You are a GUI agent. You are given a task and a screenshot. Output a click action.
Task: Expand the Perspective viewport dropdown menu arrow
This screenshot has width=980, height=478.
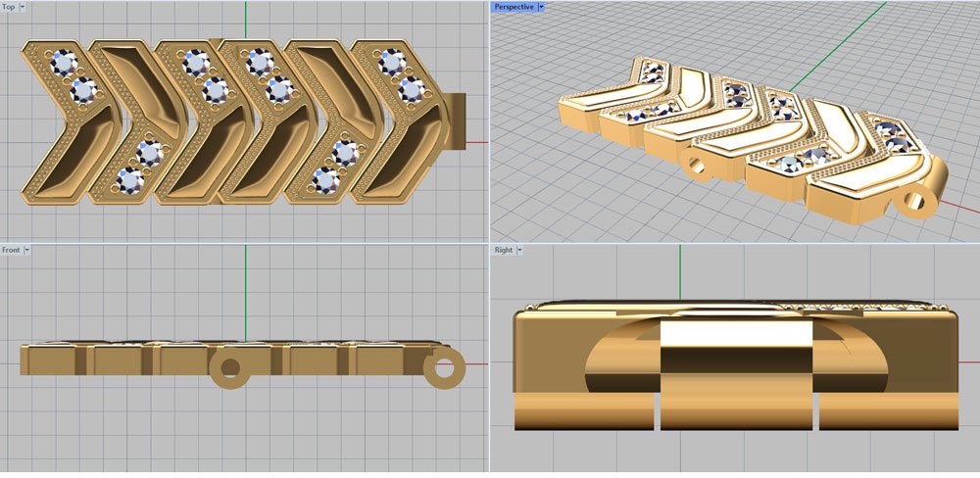click(x=541, y=6)
